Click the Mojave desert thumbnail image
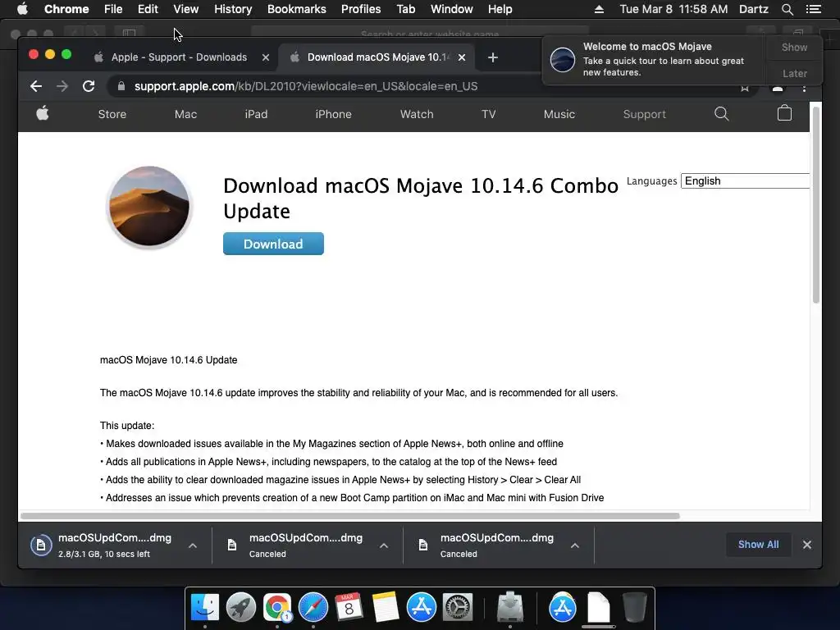This screenshot has width=840, height=630. (149, 206)
